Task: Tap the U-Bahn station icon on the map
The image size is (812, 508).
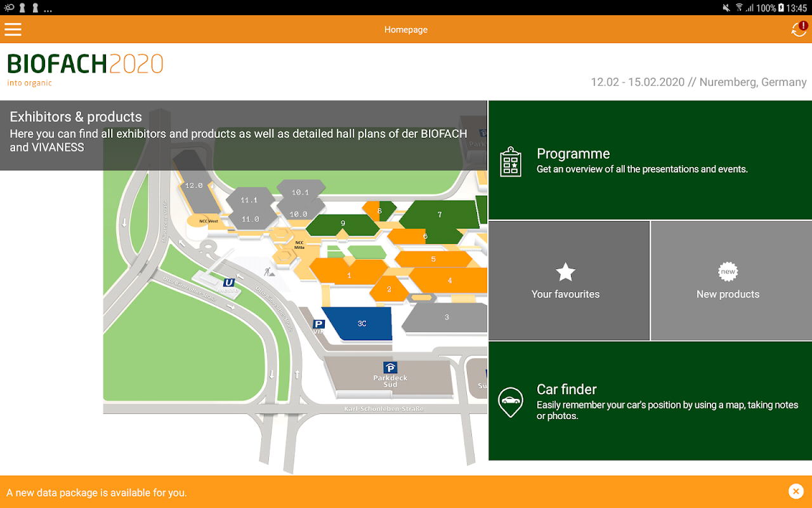Action: (229, 282)
